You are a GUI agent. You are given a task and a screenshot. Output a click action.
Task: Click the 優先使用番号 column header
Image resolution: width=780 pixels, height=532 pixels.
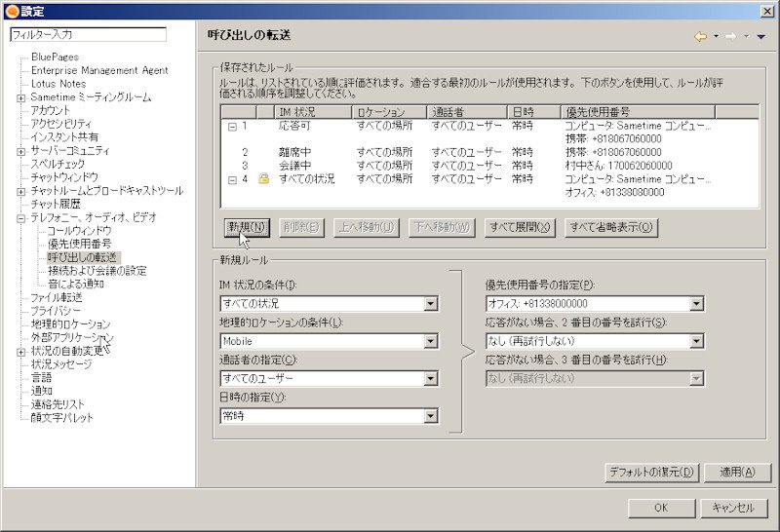point(638,112)
